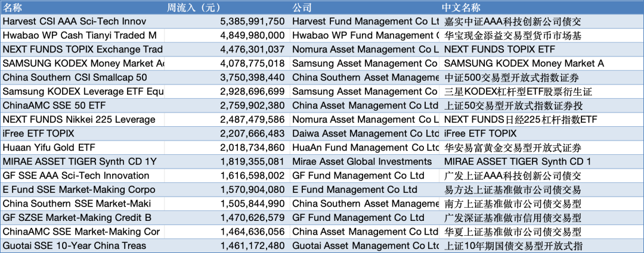Screen dimensions: 644x253
Task: Click the 上证50交易型开放式指数证券投 cell
Action: pyautogui.click(x=541, y=105)
